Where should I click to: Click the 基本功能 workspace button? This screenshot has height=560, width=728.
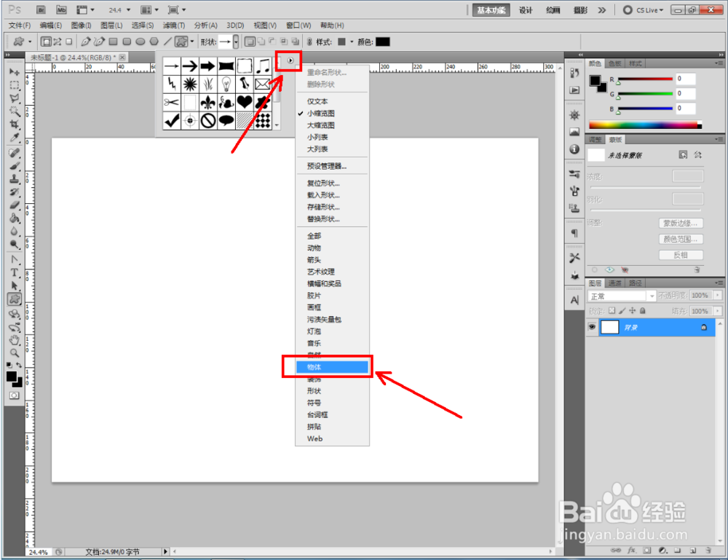click(x=491, y=10)
